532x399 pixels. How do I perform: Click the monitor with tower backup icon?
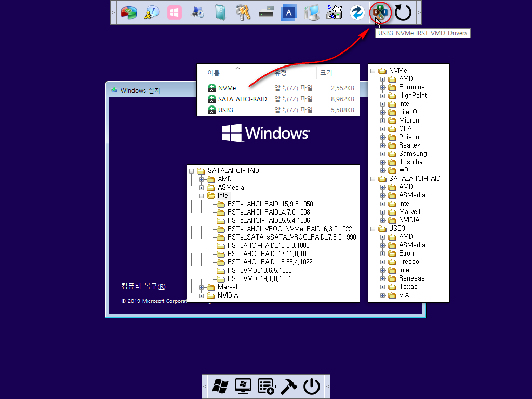312,12
